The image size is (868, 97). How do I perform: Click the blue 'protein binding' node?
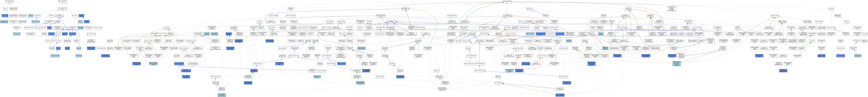(5, 16)
